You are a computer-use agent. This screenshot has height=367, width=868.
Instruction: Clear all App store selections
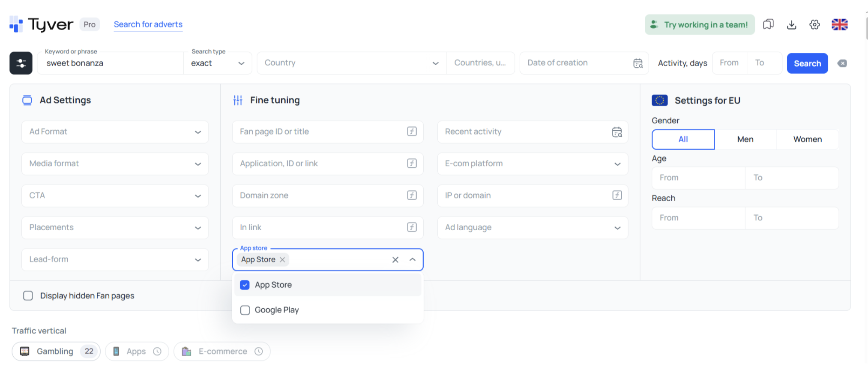395,260
